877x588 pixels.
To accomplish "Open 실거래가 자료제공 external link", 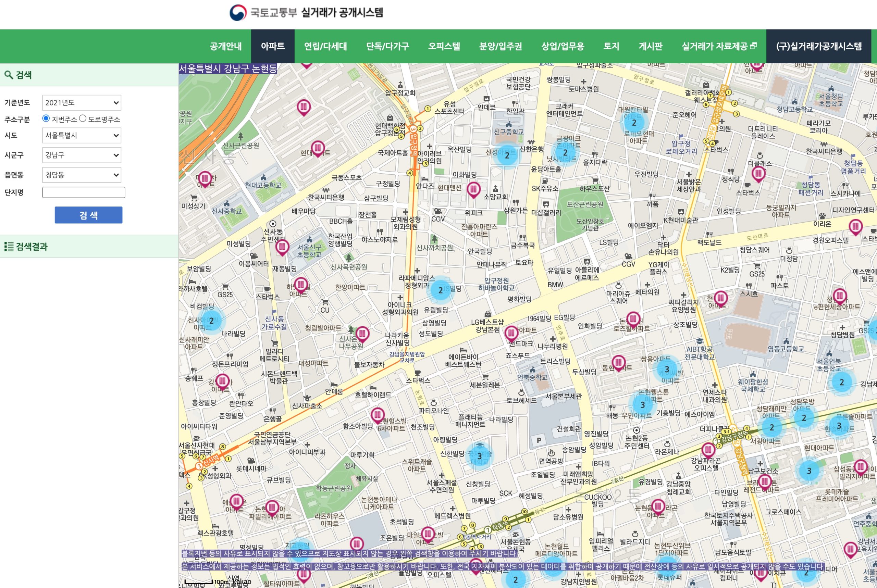I will [719, 47].
